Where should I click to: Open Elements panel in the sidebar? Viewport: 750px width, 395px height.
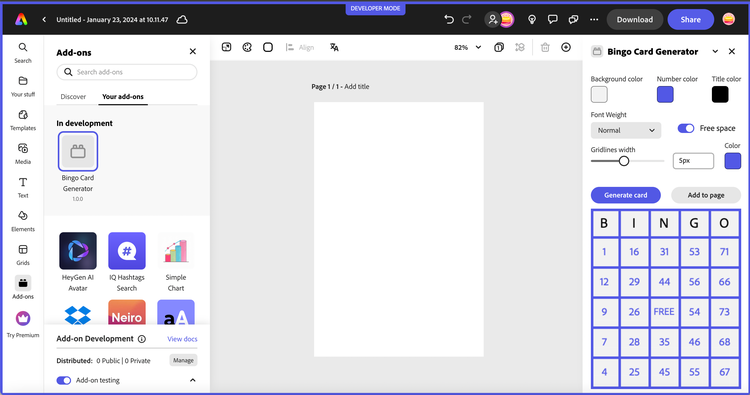23,221
